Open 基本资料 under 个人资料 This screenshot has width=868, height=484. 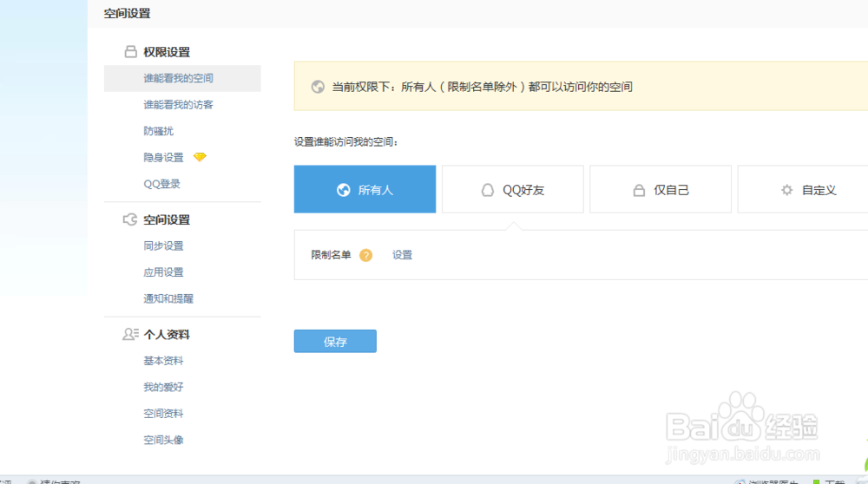(x=163, y=361)
